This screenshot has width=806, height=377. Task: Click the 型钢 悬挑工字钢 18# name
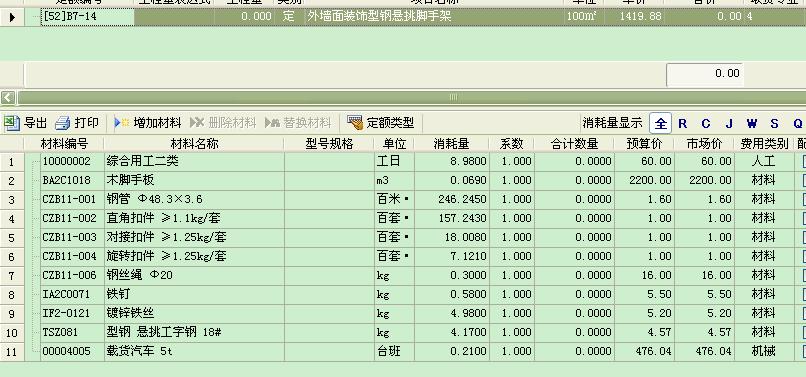(164, 333)
